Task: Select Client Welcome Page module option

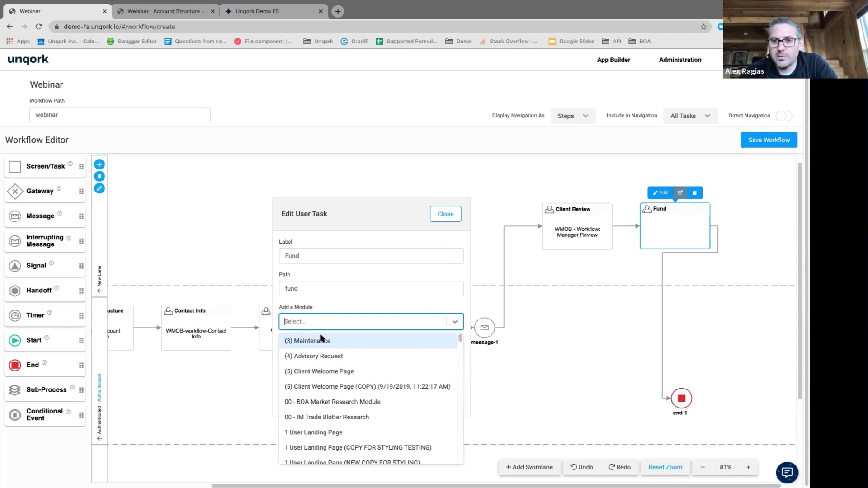Action: point(320,371)
